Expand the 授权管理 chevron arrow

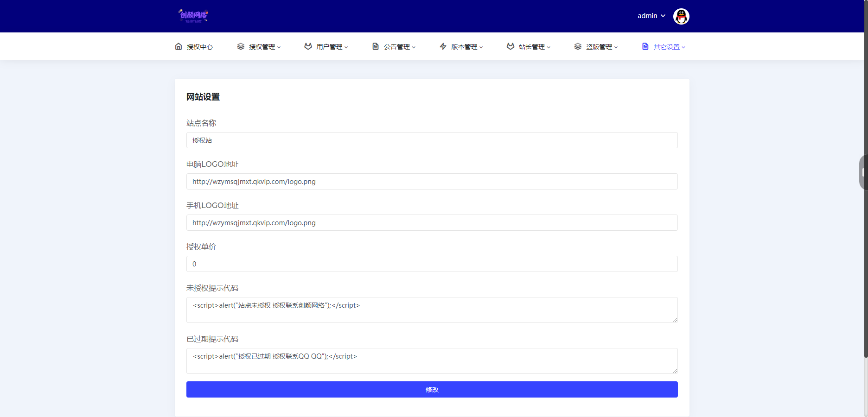(x=279, y=47)
